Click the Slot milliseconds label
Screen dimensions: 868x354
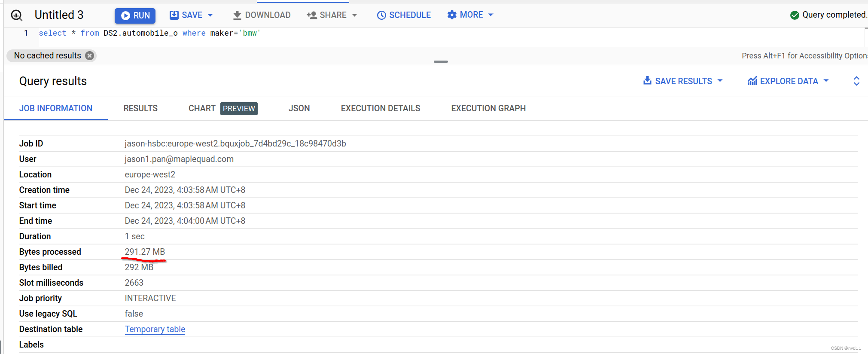pyautogui.click(x=51, y=283)
